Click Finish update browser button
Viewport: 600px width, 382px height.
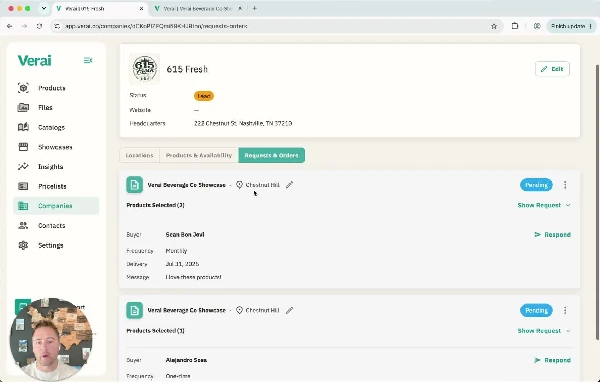(x=571, y=26)
